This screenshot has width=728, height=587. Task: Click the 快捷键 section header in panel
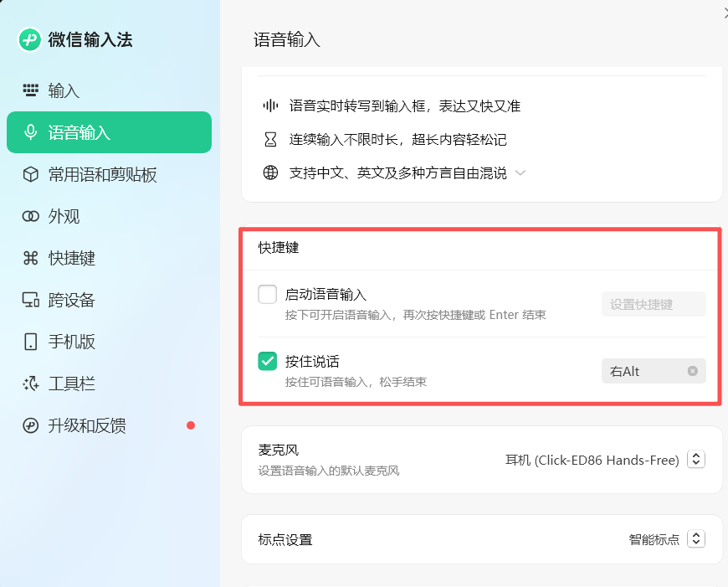279,247
